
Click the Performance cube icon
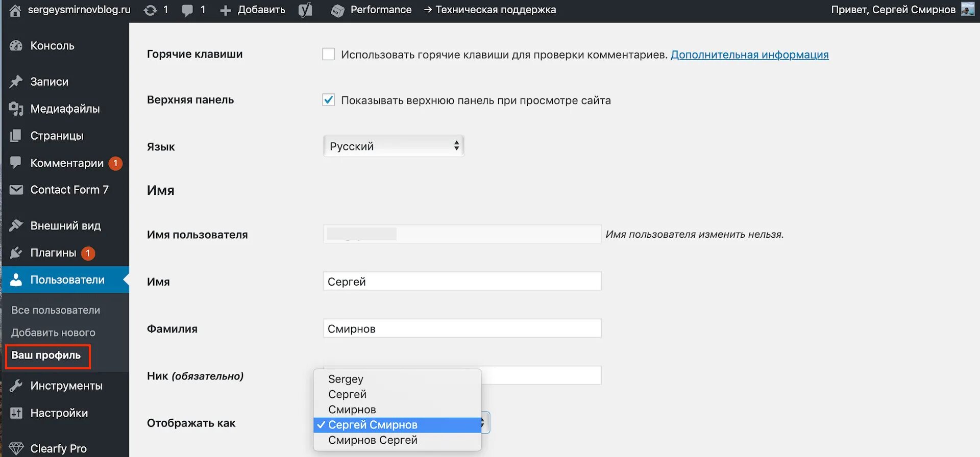337,10
